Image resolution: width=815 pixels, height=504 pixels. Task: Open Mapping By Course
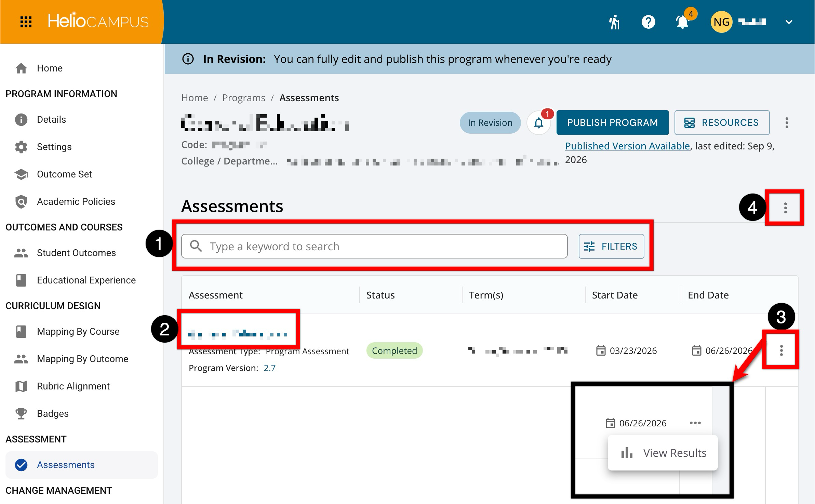[x=78, y=331]
